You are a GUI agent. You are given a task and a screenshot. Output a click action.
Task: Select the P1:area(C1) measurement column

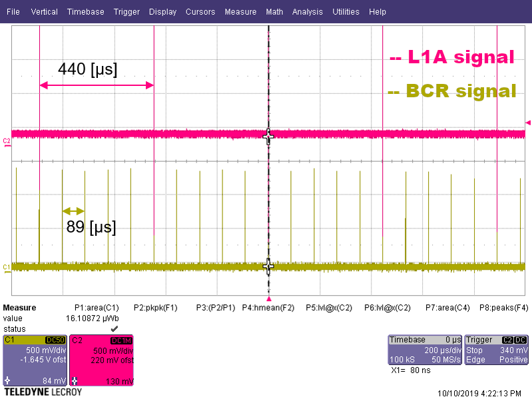coord(97,308)
